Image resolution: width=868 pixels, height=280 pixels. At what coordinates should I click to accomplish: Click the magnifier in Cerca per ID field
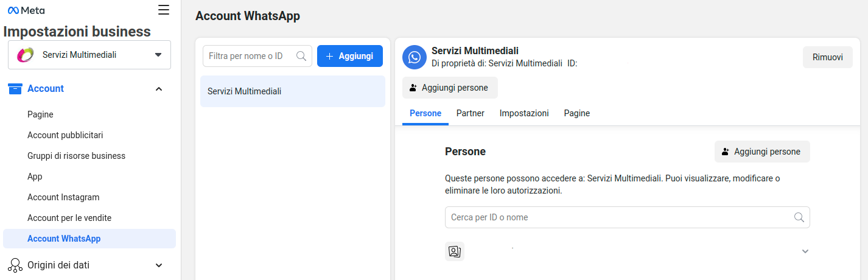coord(799,217)
